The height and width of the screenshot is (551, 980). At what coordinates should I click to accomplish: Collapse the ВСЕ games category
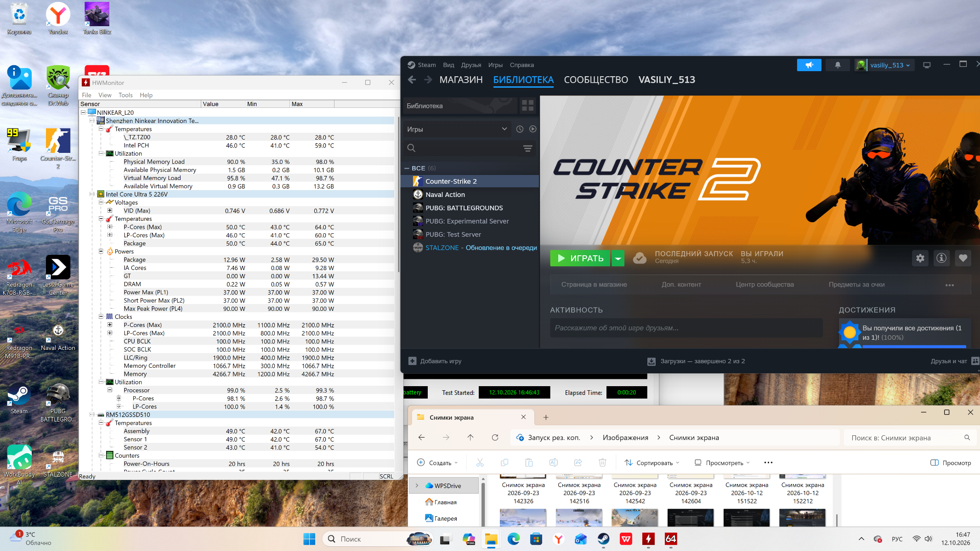tap(407, 168)
